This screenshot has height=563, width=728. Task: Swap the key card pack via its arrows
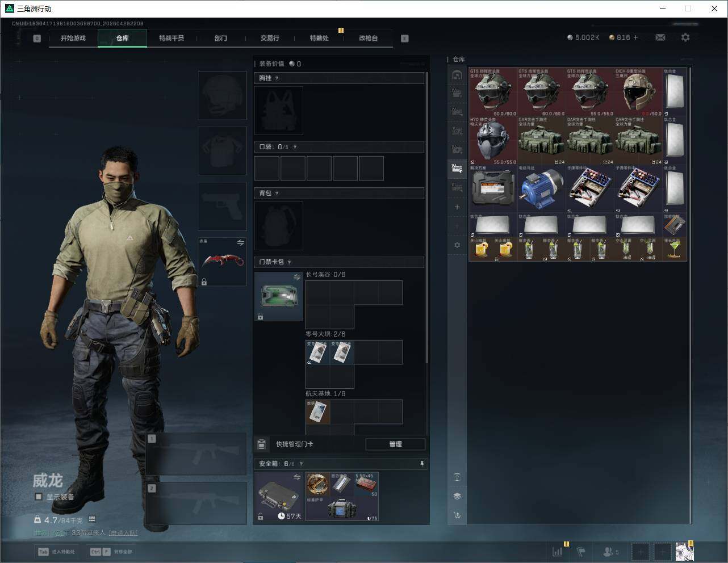pos(296,277)
